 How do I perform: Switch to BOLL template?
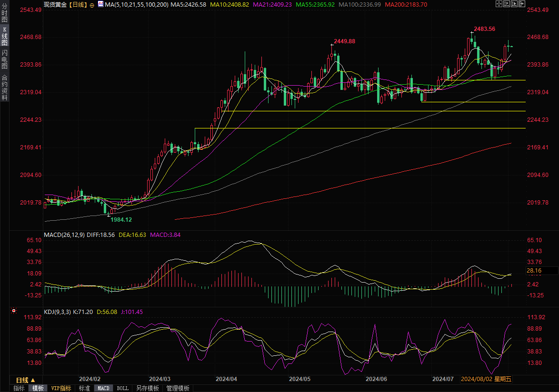click(122, 388)
